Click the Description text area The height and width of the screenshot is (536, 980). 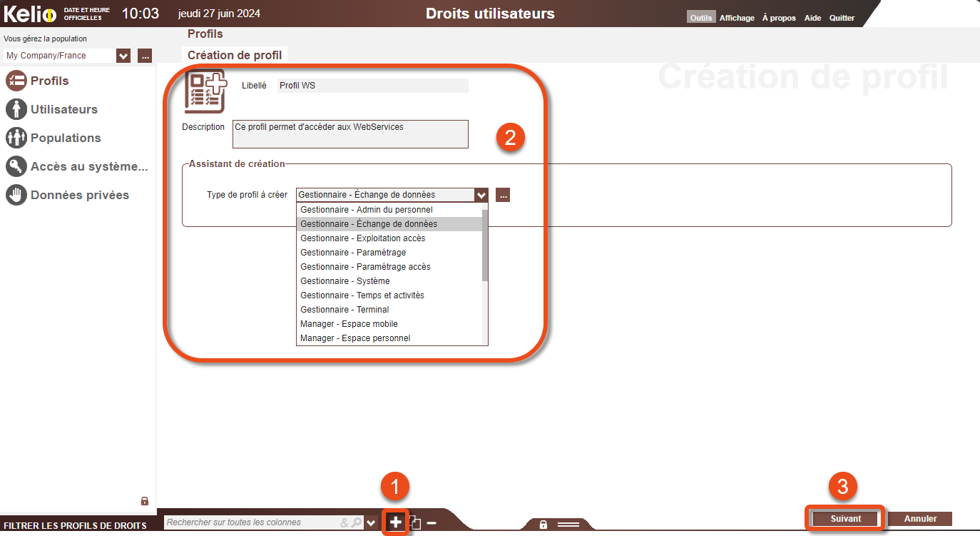coord(351,134)
